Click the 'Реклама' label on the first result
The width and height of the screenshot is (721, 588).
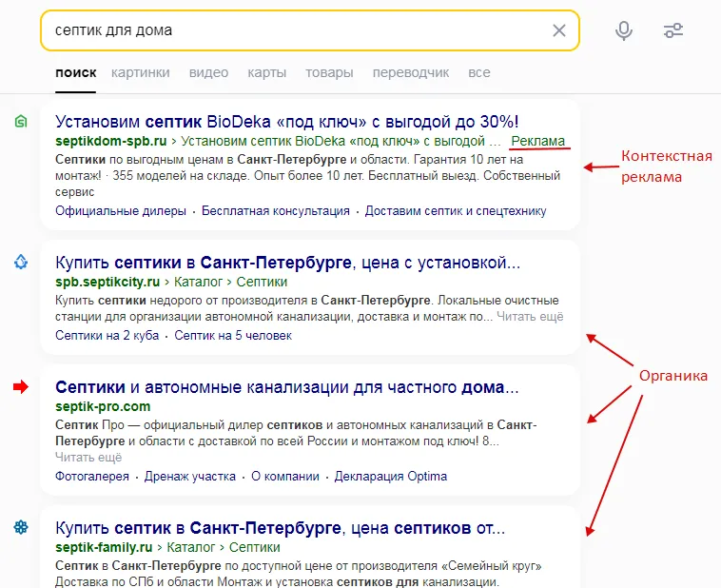538,141
